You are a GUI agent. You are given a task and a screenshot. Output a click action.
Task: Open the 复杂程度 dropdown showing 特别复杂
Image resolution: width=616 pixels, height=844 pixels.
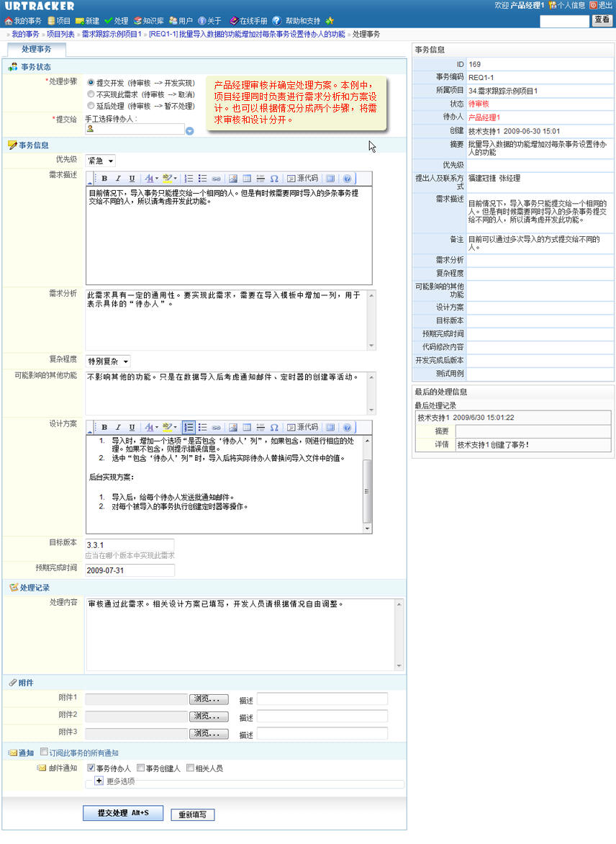click(x=108, y=362)
